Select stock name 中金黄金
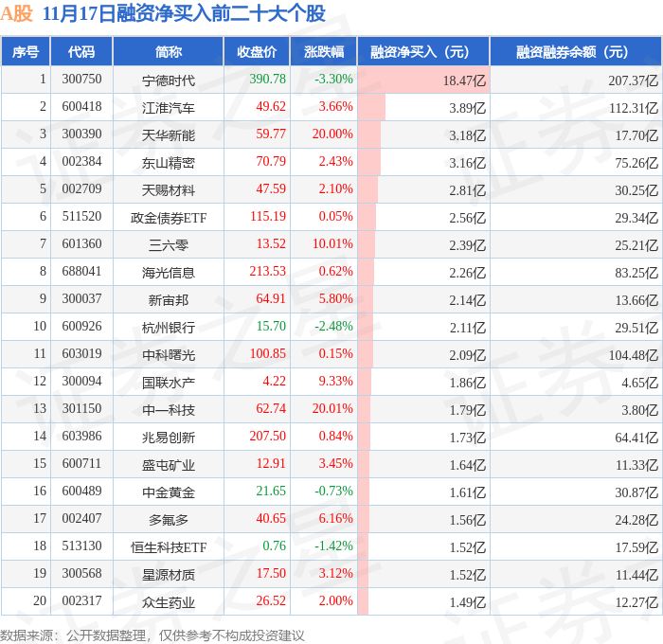This screenshot has width=663, height=644. click(169, 492)
